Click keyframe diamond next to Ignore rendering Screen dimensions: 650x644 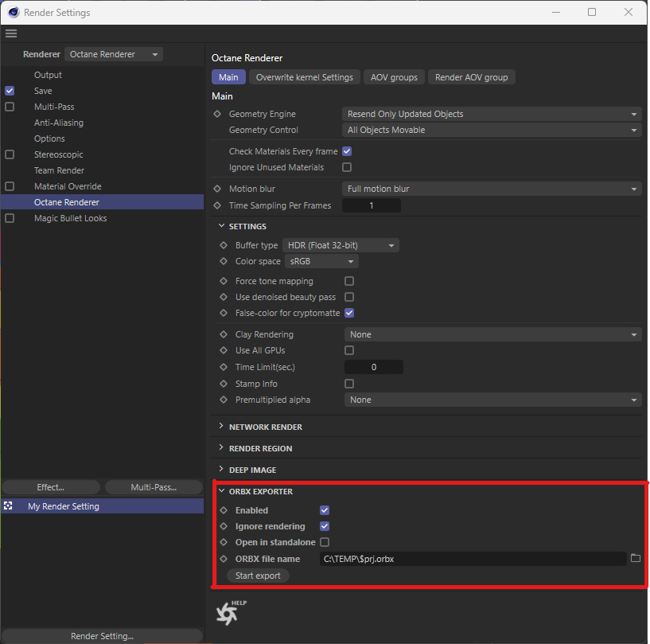click(x=224, y=526)
